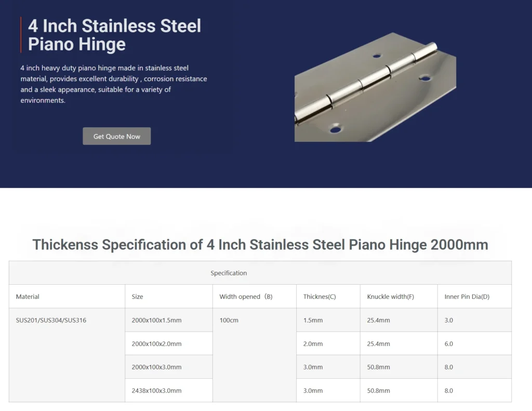Click the Size column header
The height and width of the screenshot is (411, 532).
137,296
